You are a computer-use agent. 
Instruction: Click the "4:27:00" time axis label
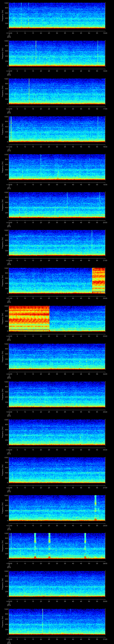[9, 525]
